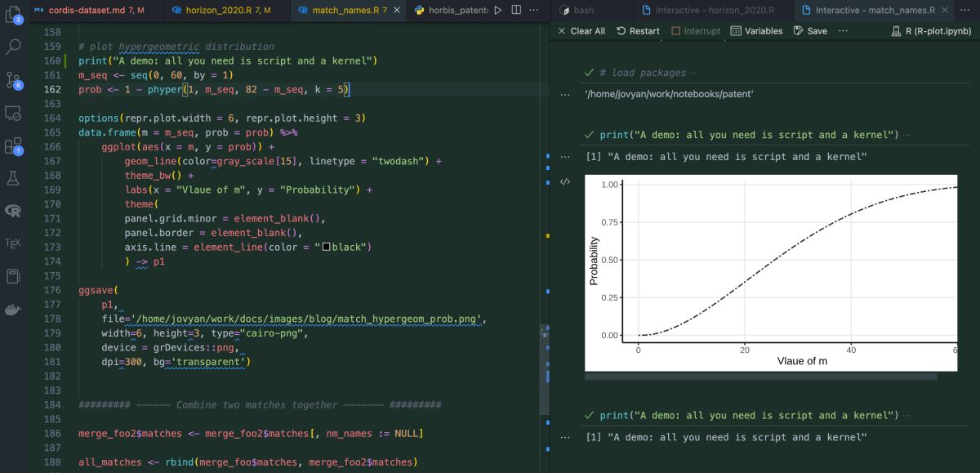Switch to horizon_2020.R editor tab
The width and height of the screenshot is (980, 473).
click(226, 10)
